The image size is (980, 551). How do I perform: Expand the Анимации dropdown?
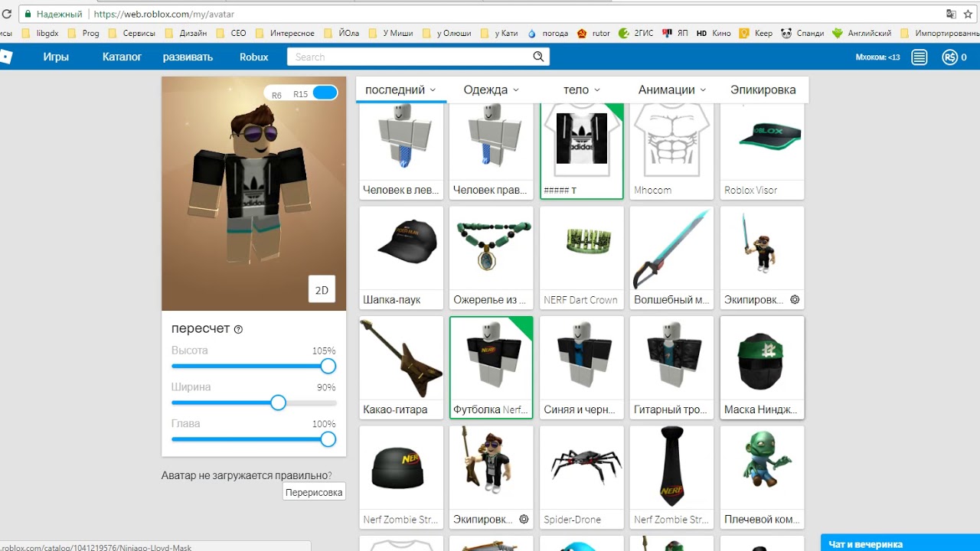[672, 90]
